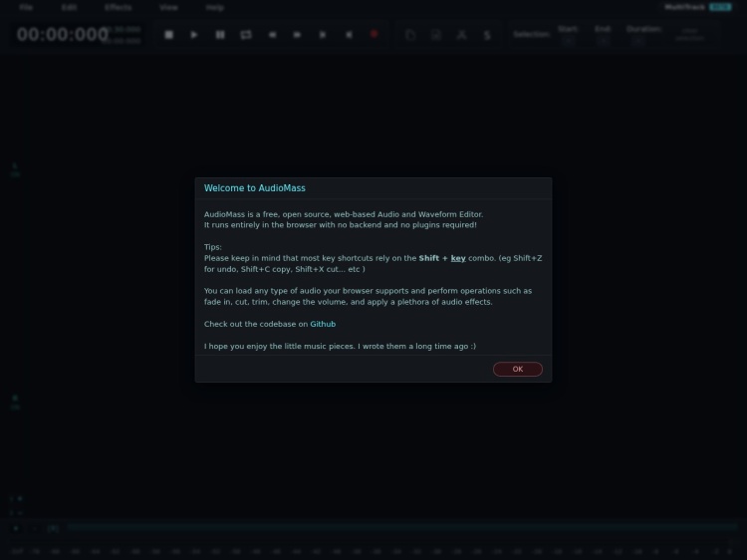
Task: Click the reset selection button
Action: pyautogui.click(x=690, y=34)
